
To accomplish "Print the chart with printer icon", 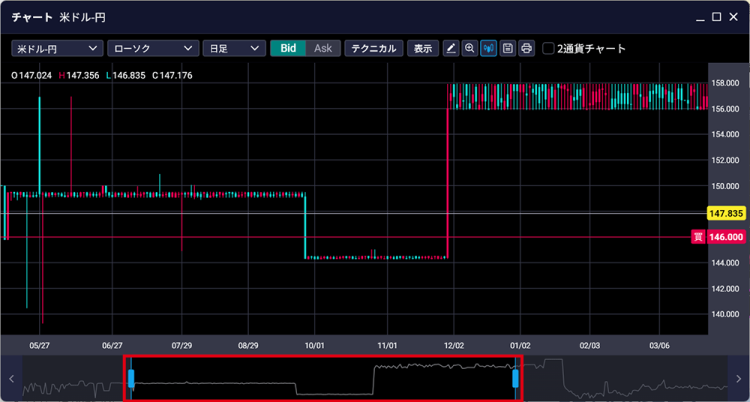I will pyautogui.click(x=526, y=48).
